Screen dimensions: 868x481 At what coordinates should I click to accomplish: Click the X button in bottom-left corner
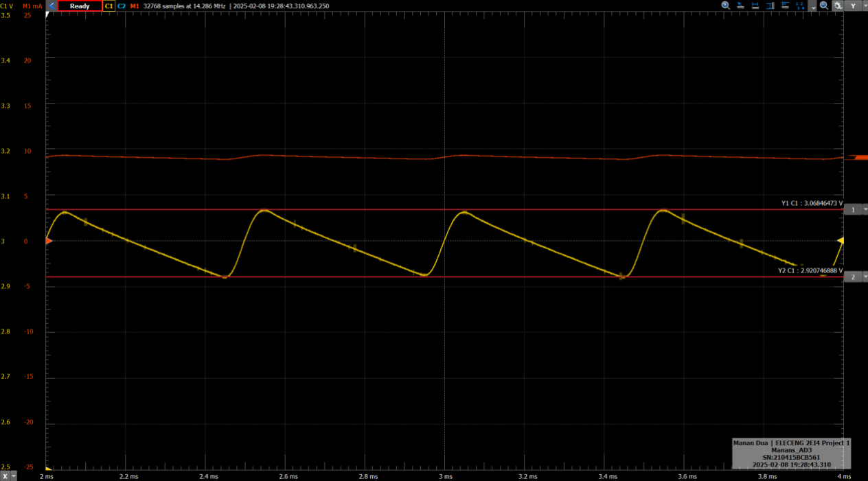click(x=5, y=476)
